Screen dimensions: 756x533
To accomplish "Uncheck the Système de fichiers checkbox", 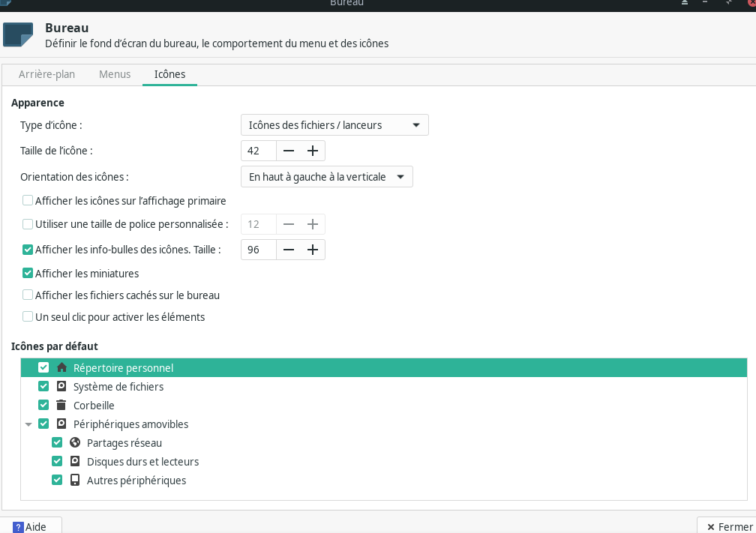I will (x=43, y=386).
